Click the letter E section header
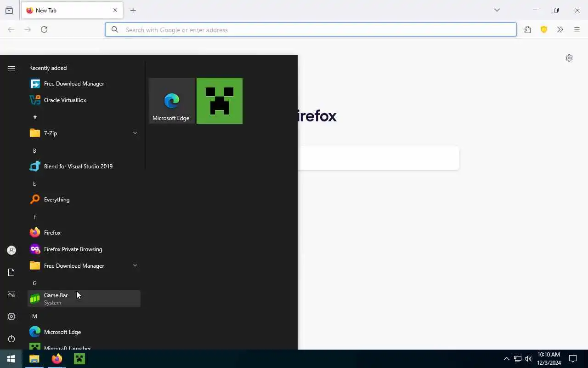The image size is (588, 368). [34, 184]
